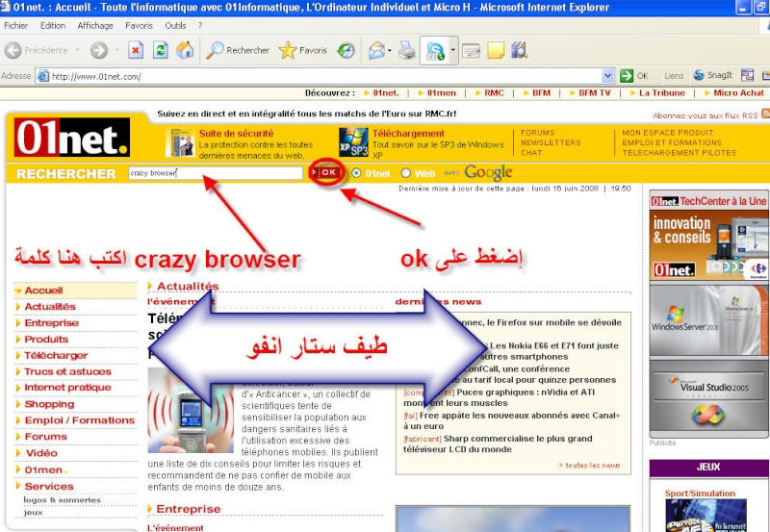Open the Forums sidebar link
The width and height of the screenshot is (770, 532).
[x=45, y=437]
